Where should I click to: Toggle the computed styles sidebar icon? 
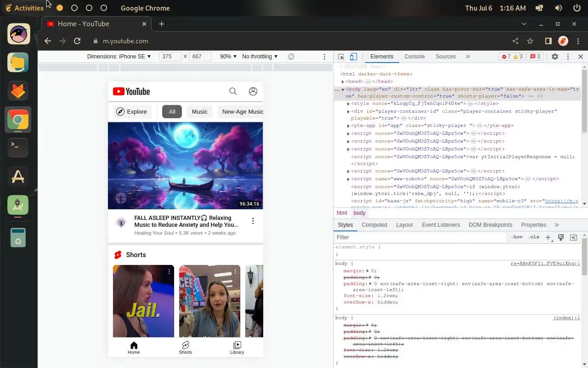coord(573,237)
